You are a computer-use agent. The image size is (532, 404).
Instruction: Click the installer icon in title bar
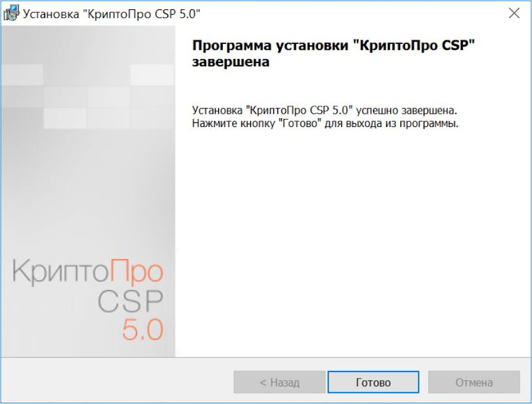coord(11,13)
